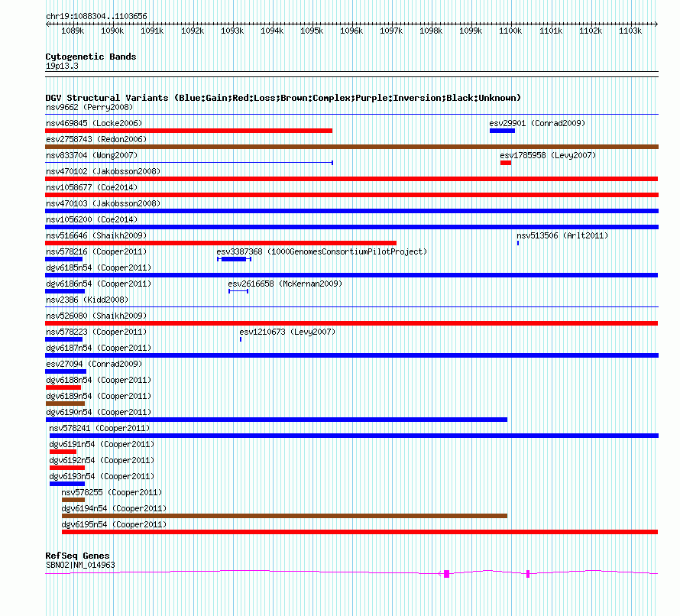Open the SBNO2|NM_014963 gene label
Screen dimensions: 680x616
click(x=80, y=565)
